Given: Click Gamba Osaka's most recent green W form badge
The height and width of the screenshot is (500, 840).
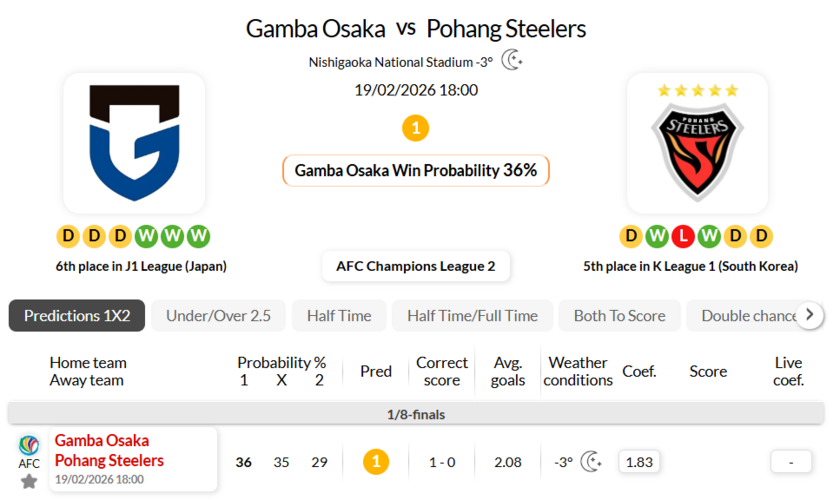Looking at the screenshot, I should point(199,236).
